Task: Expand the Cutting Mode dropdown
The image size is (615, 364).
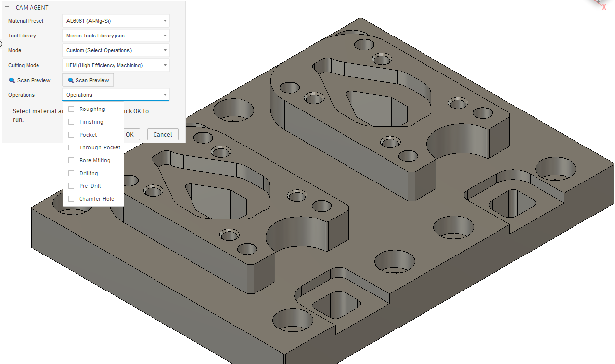Action: [116, 65]
